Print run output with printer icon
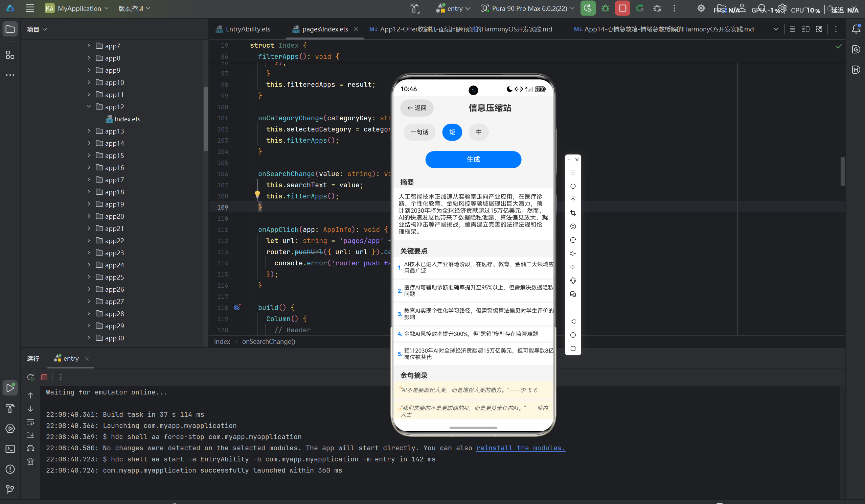The height and width of the screenshot is (504, 865). pos(30,448)
